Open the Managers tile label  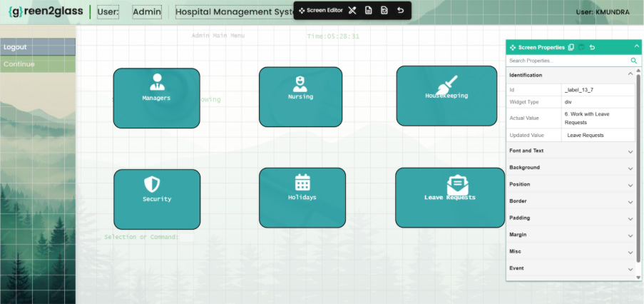coord(156,98)
